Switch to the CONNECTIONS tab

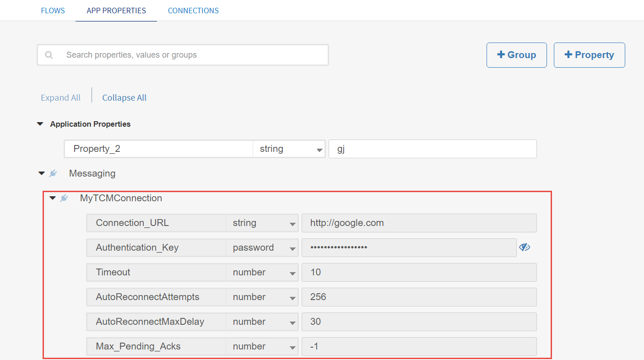(193, 11)
